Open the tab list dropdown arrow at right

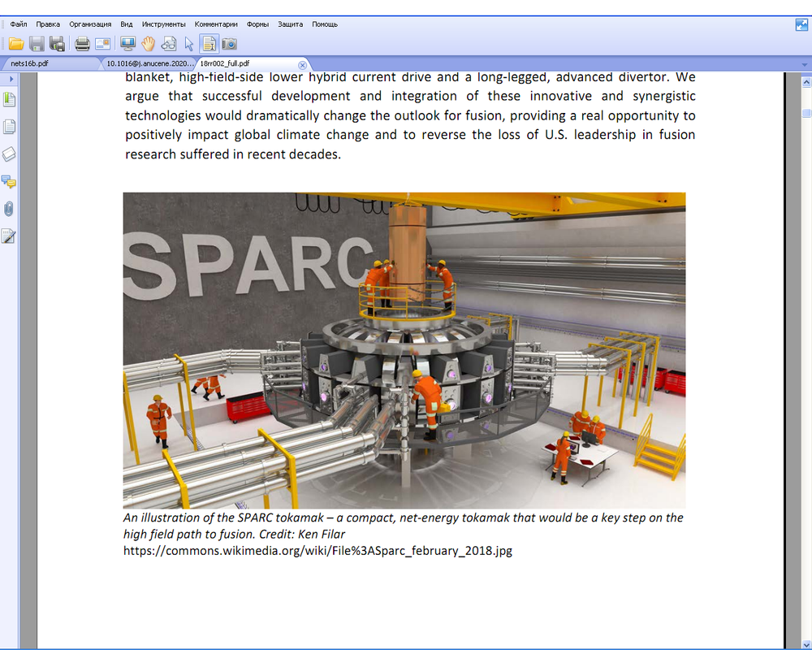804,65
